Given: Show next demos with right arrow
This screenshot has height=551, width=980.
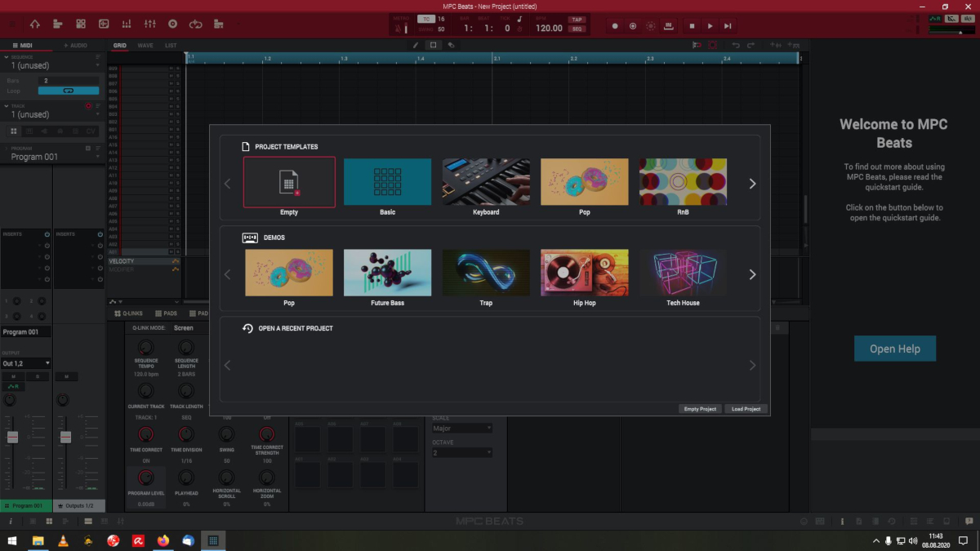Looking at the screenshot, I should (x=752, y=274).
